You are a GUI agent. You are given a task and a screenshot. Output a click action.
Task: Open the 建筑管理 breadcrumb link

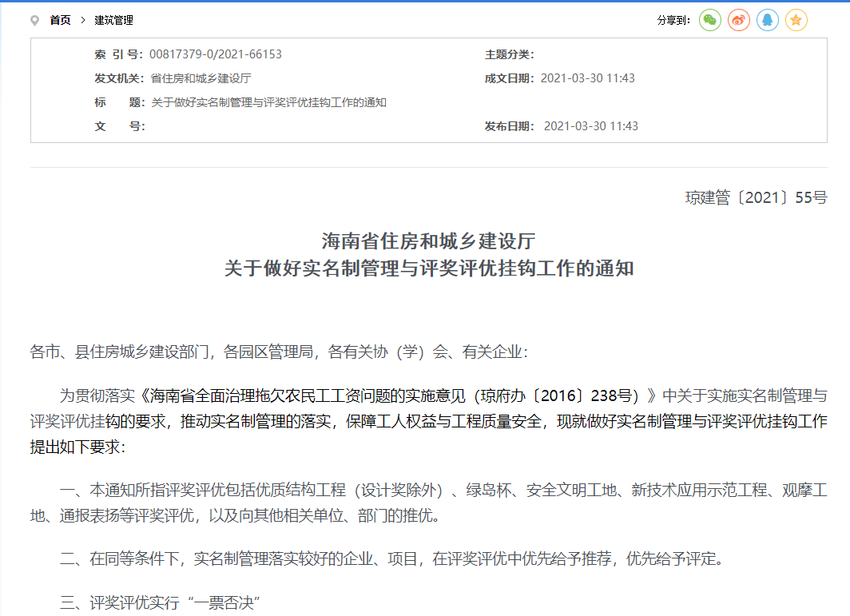pos(113,21)
